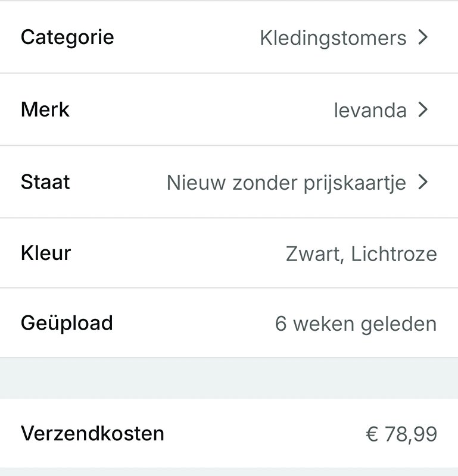Tap the number 6 in upload time
This screenshot has width=458, height=476.
pos(281,324)
